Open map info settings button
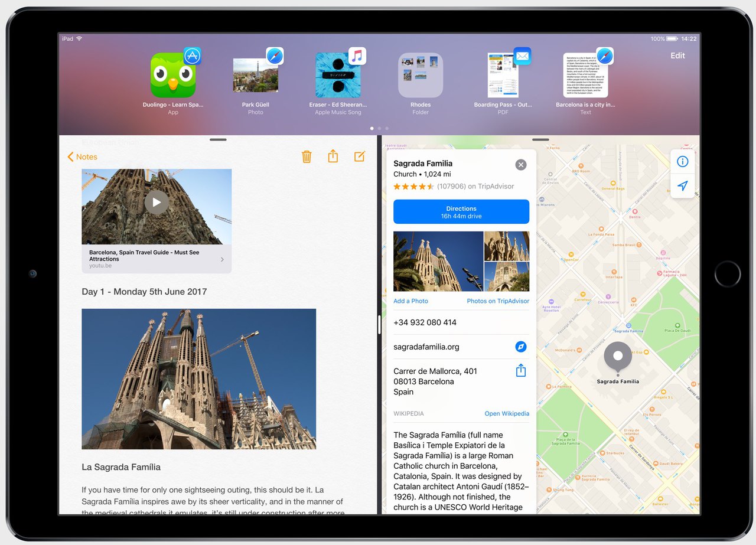This screenshot has width=756, height=545. click(x=682, y=162)
